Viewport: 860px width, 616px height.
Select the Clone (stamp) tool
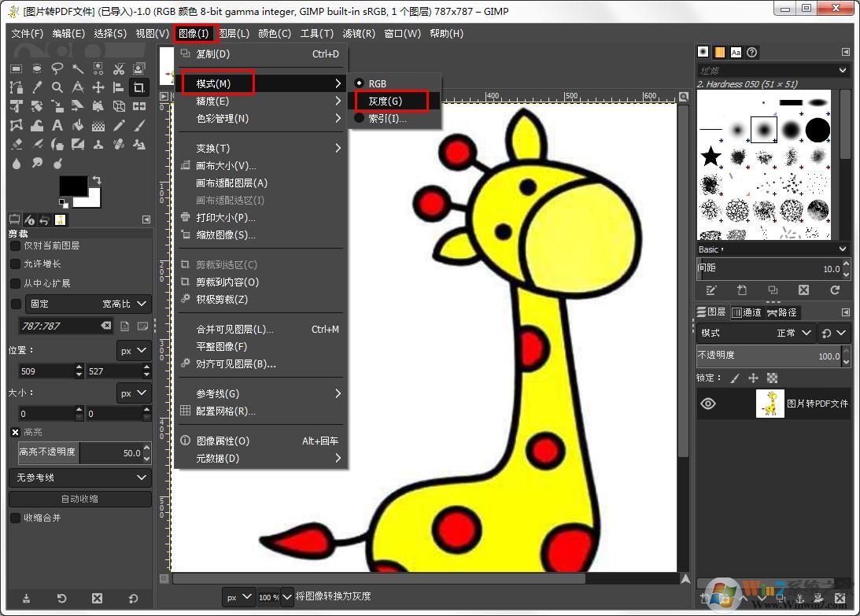(x=98, y=145)
